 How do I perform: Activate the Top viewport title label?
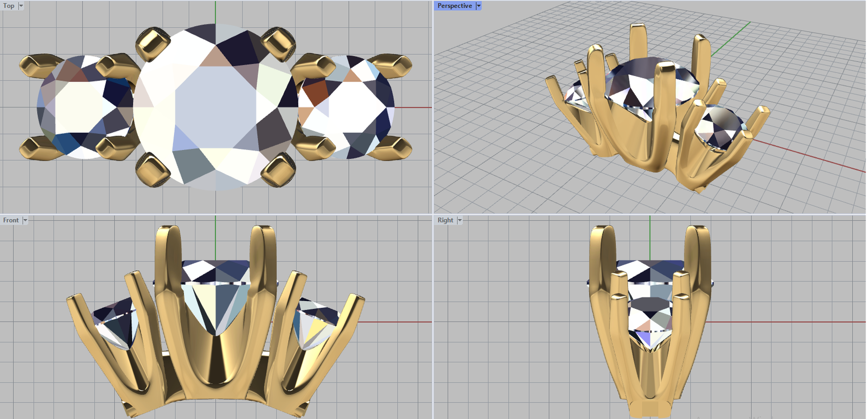pos(9,6)
